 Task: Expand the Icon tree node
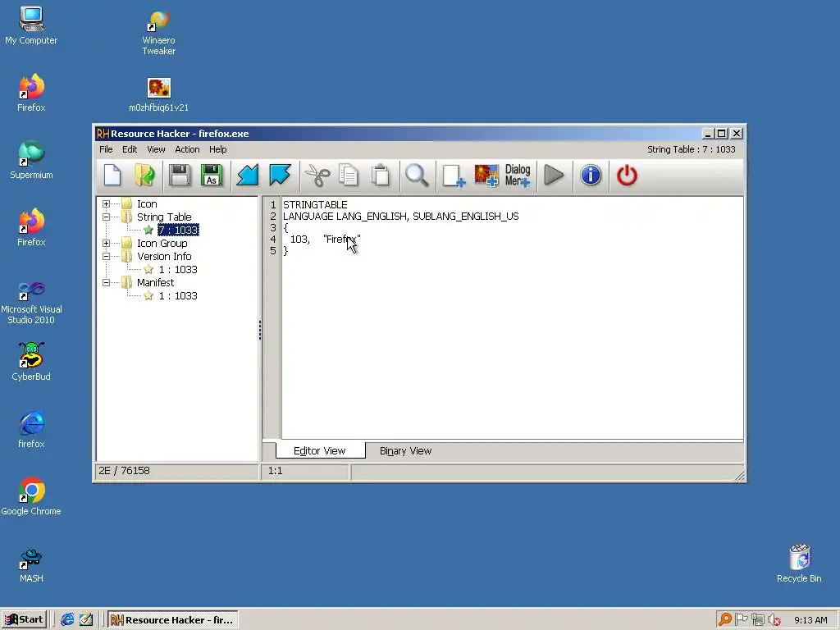point(106,204)
